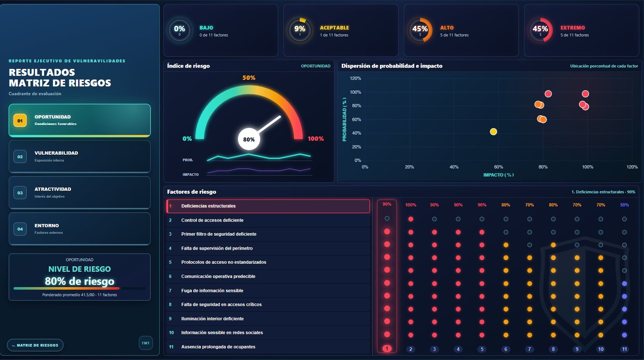This screenshot has width=644, height=360.
Task: Select the 01 Oportunidad quadrant badge
Action: (20, 120)
